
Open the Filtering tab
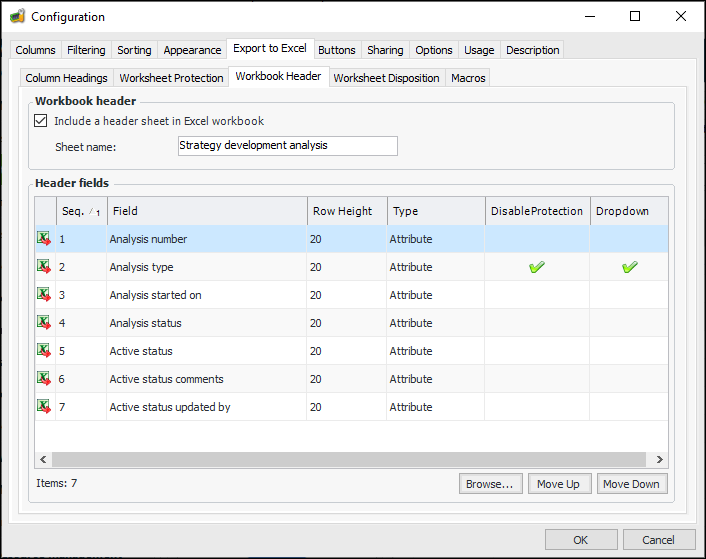(x=86, y=50)
